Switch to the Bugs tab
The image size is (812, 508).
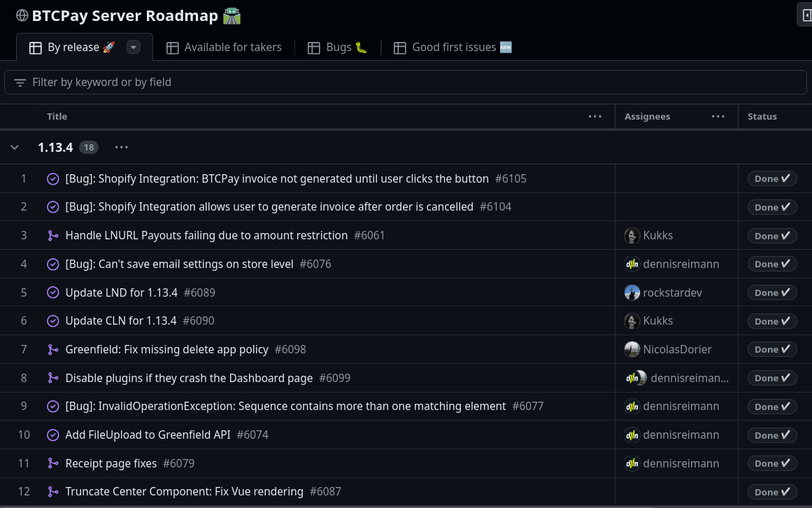pos(337,47)
